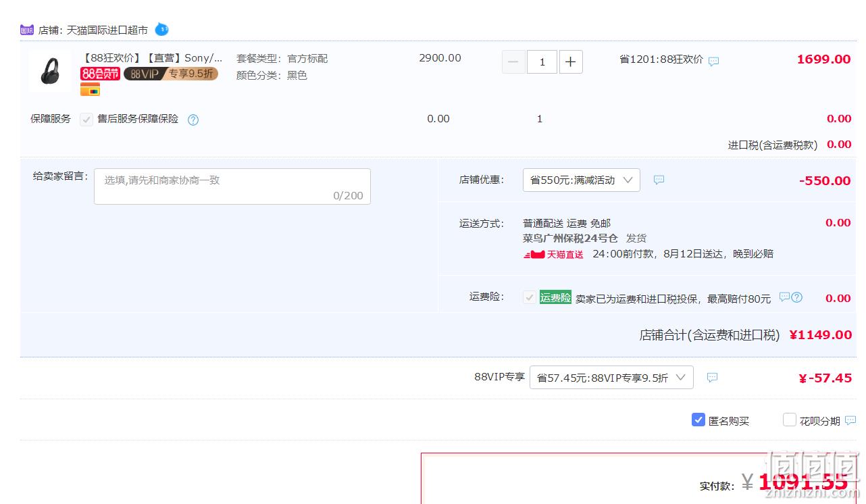
Task: Click the 套餐类型: 官方标配 text
Action: tap(282, 59)
